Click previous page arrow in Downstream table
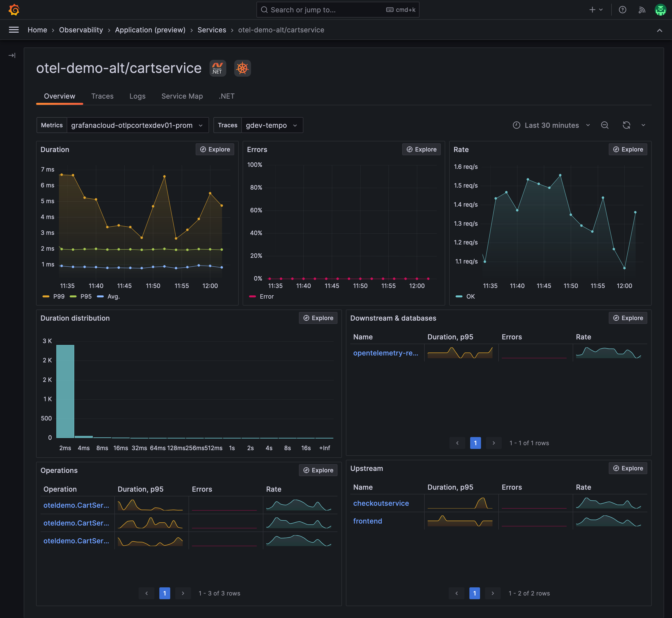Viewport: 672px width, 618px height. click(x=457, y=443)
